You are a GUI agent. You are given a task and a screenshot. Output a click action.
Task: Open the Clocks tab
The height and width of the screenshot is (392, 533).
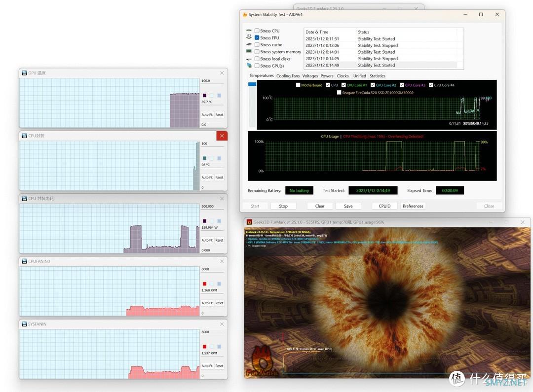click(343, 76)
